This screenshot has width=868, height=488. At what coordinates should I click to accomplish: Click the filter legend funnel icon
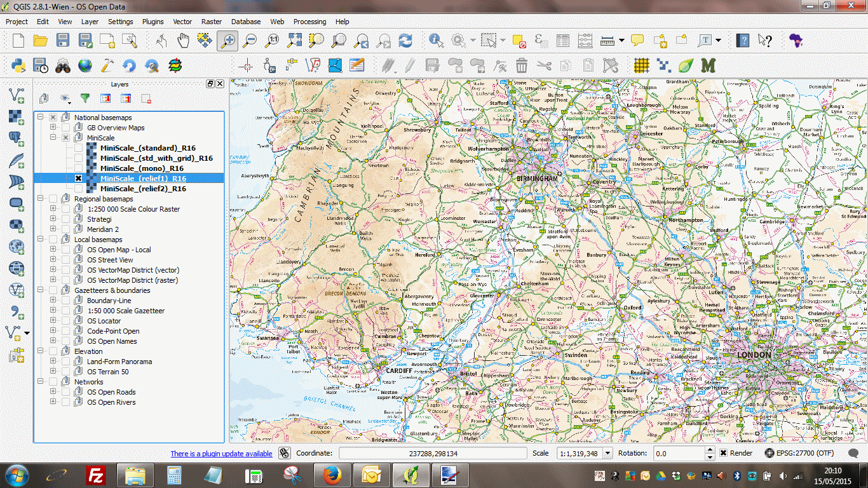85,98
